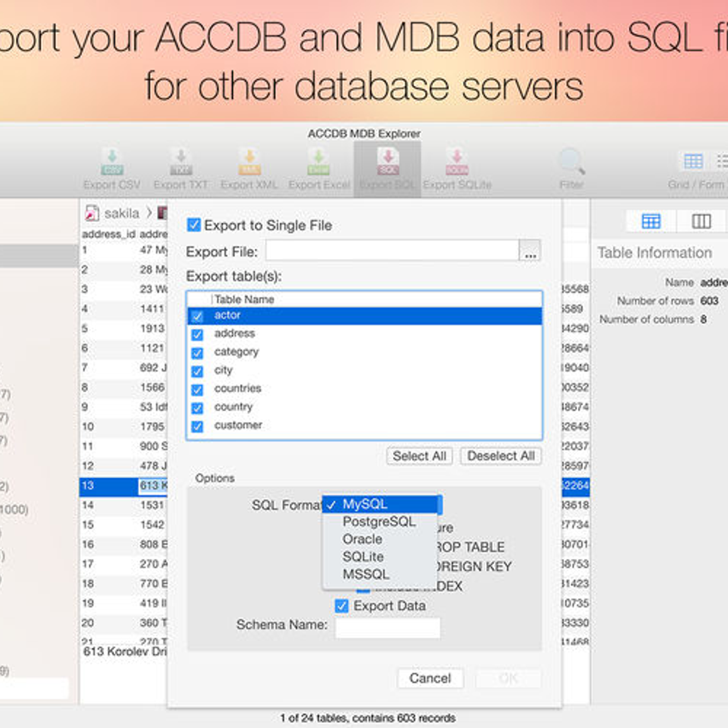The width and height of the screenshot is (728, 728).
Task: Choose PostgreSQL from SQL Format list
Action: (x=379, y=521)
